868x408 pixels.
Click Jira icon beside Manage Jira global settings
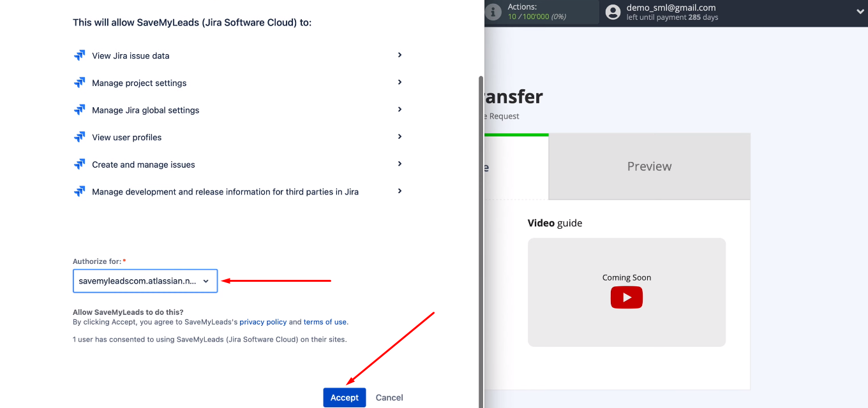[x=80, y=110]
